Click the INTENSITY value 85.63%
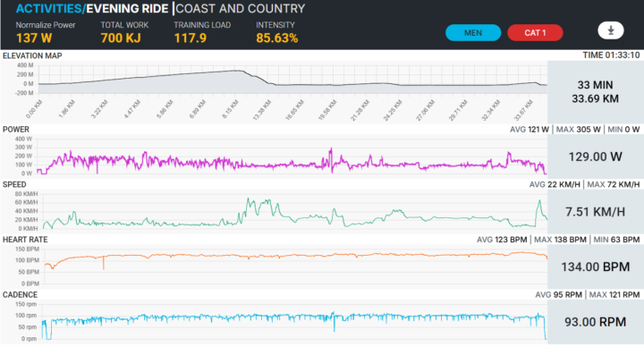The image size is (644, 355). coord(276,38)
